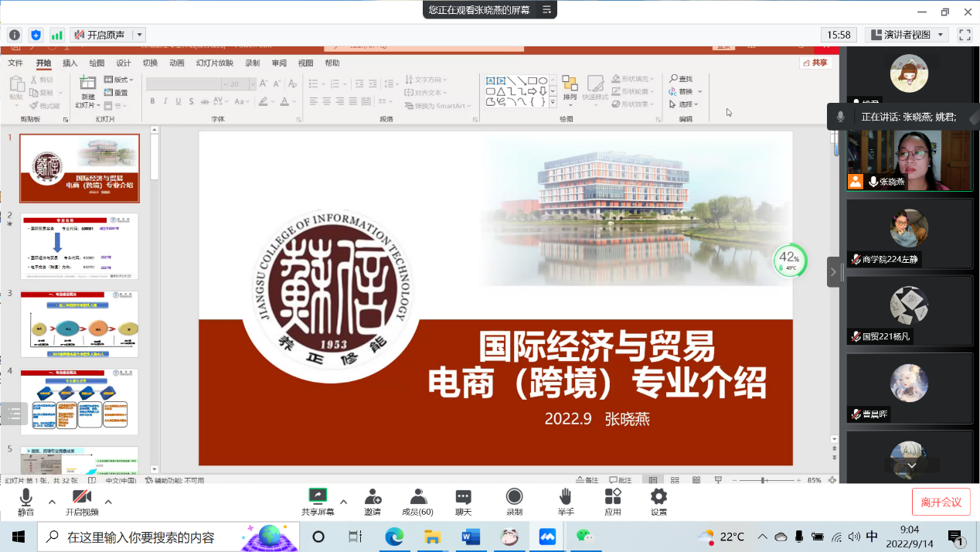
Task: Expand audio options arrow beside mute
Action: [52, 502]
